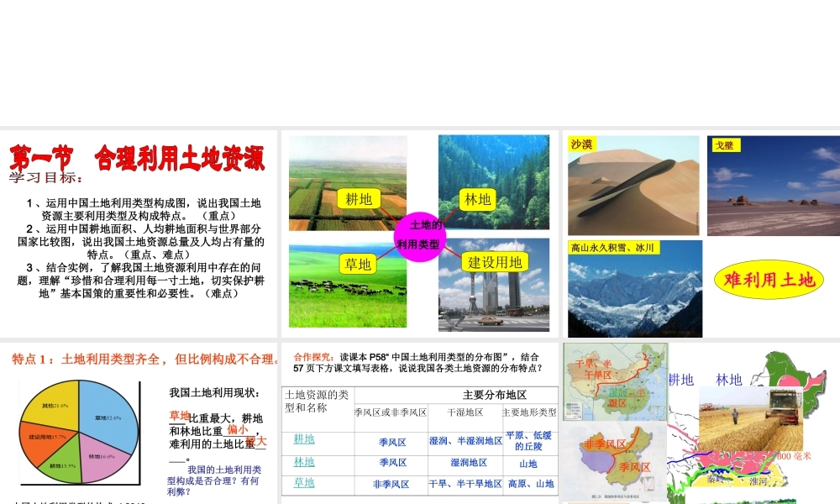The height and width of the screenshot is (504, 840).
Task: Click the 淮河 map label
Action: pos(758,481)
